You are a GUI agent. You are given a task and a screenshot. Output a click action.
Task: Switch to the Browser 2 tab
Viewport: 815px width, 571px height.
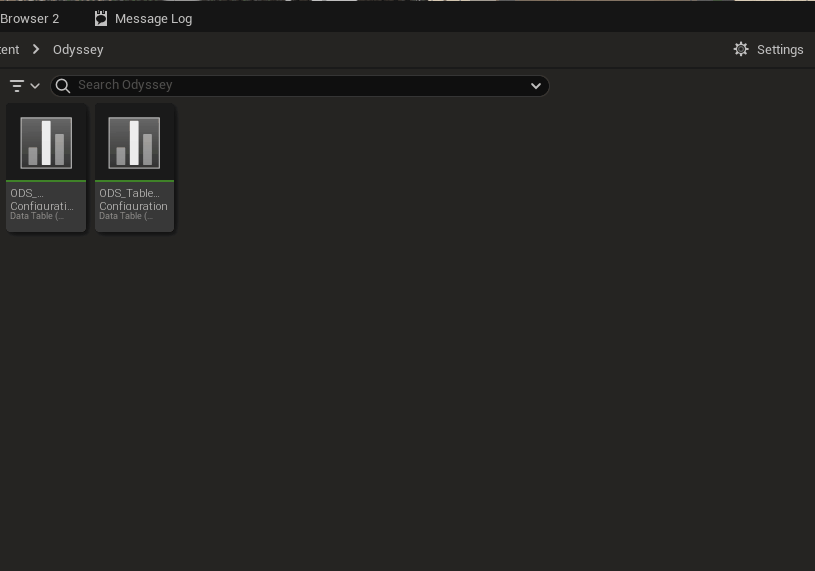[30, 18]
